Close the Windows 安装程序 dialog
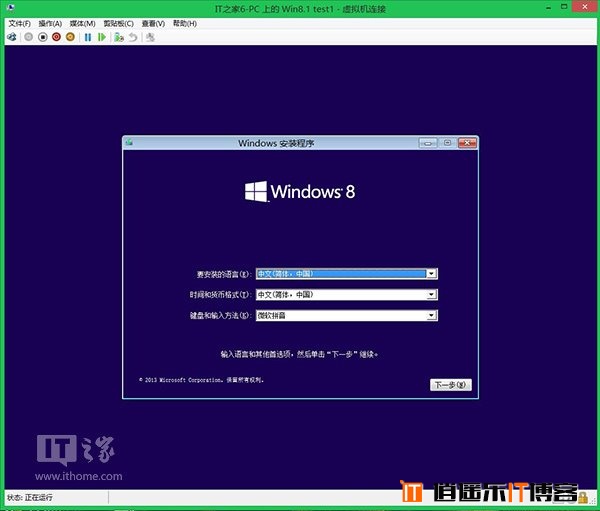This screenshot has width=600, height=511. [x=467, y=143]
